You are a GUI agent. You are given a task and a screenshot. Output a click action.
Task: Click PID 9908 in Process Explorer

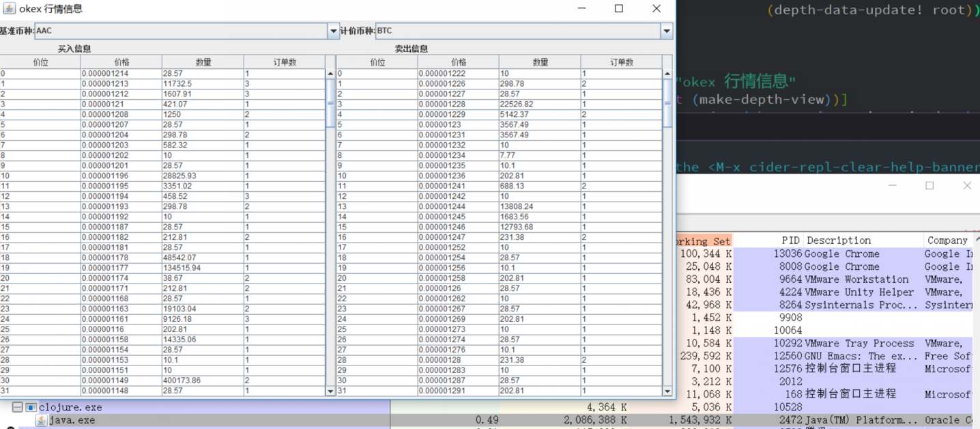pyautogui.click(x=791, y=318)
